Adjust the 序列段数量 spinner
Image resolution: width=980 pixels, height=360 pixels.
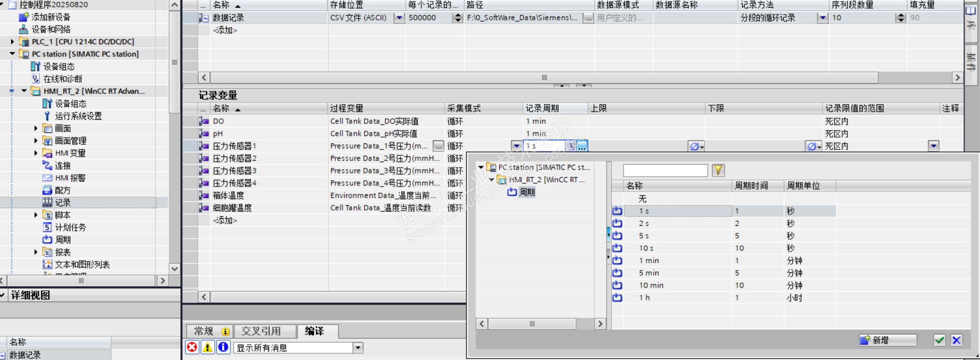[x=901, y=18]
